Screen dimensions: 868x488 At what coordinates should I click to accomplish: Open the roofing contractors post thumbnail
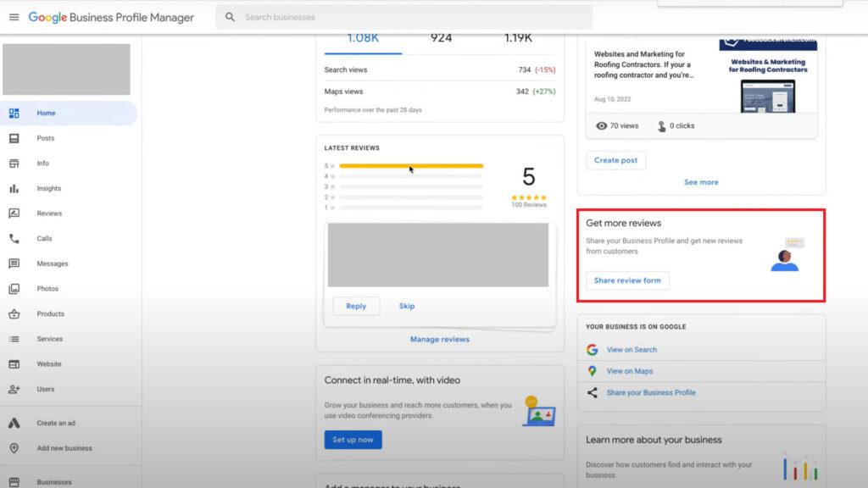(x=768, y=75)
